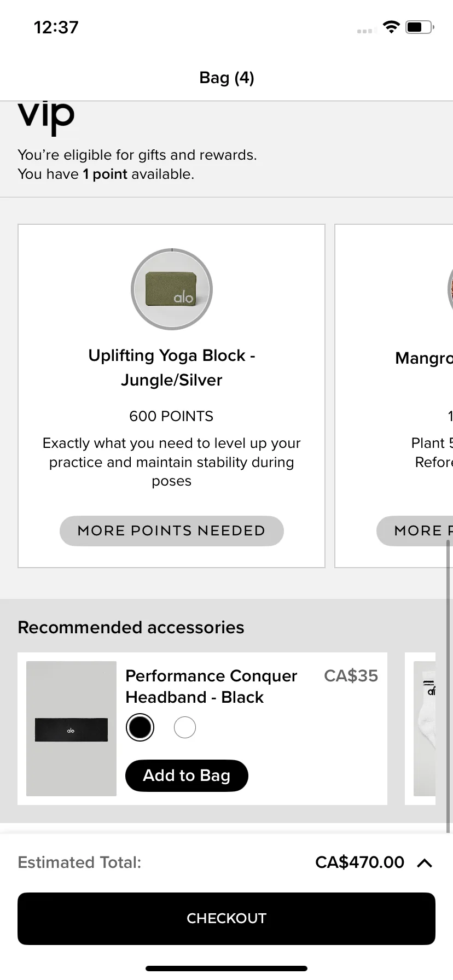
Task: Tap the cellular signal dots icon
Action: (364, 31)
